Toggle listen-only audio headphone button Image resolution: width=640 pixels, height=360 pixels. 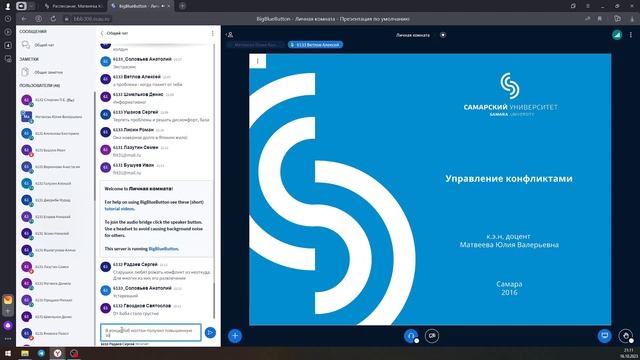pyautogui.click(x=411, y=336)
